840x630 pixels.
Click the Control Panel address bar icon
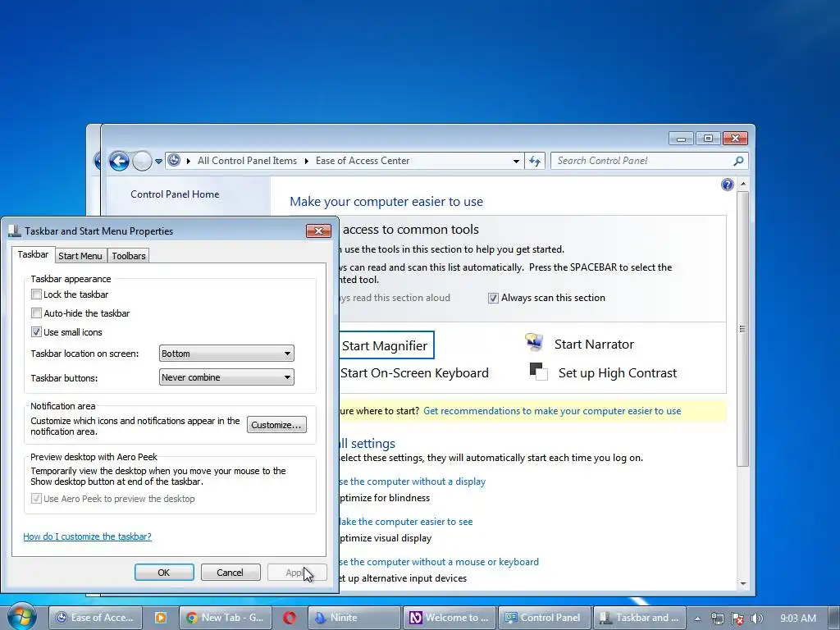[174, 160]
